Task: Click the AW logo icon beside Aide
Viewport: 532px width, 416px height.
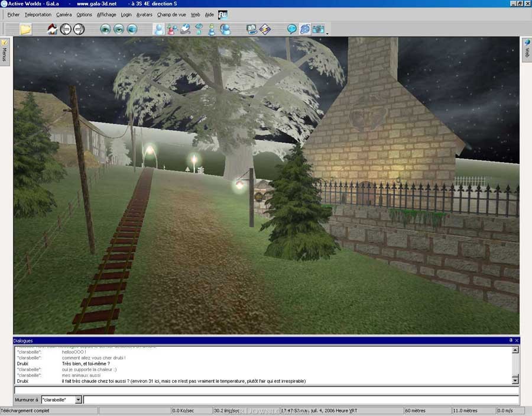Action: pos(223,14)
